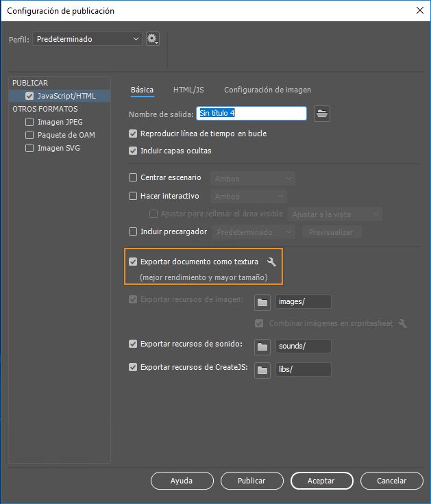
Task: Click the spritesheet settings wrench icon
Action: point(402,323)
